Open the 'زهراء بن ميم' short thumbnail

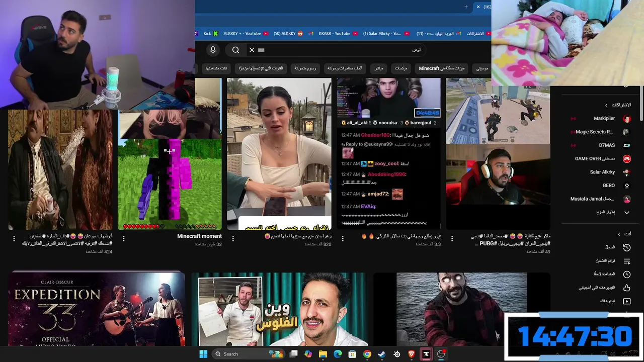click(279, 154)
